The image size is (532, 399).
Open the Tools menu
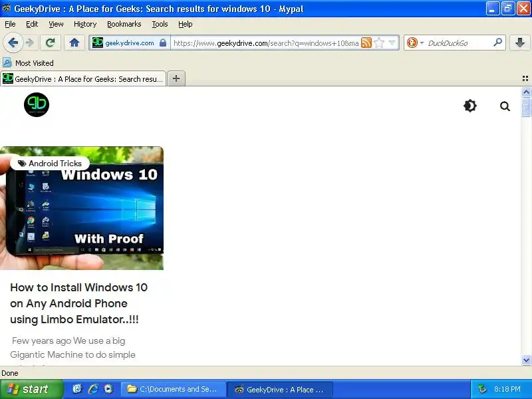point(160,24)
